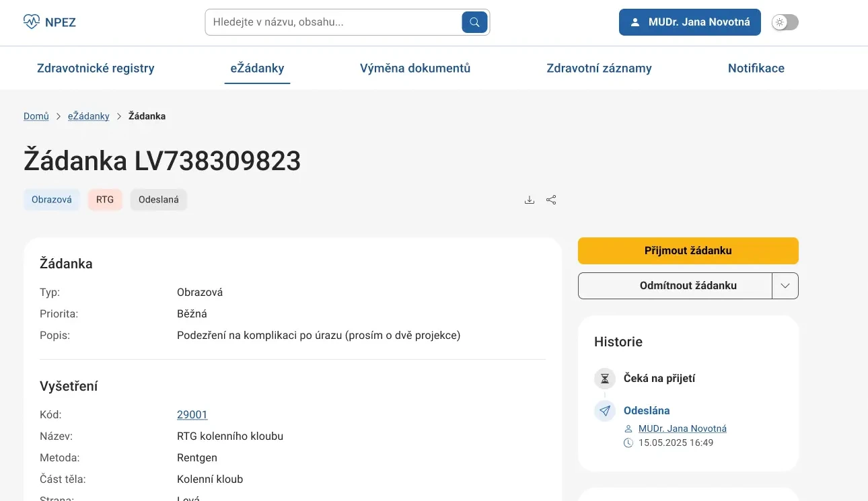
Task: Click the search magnifier button
Action: (x=474, y=22)
